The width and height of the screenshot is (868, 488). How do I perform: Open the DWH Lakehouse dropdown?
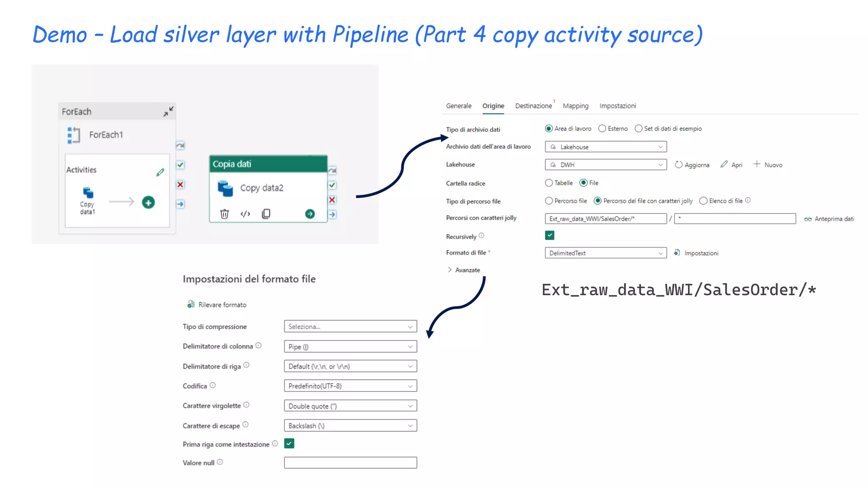(606, 165)
